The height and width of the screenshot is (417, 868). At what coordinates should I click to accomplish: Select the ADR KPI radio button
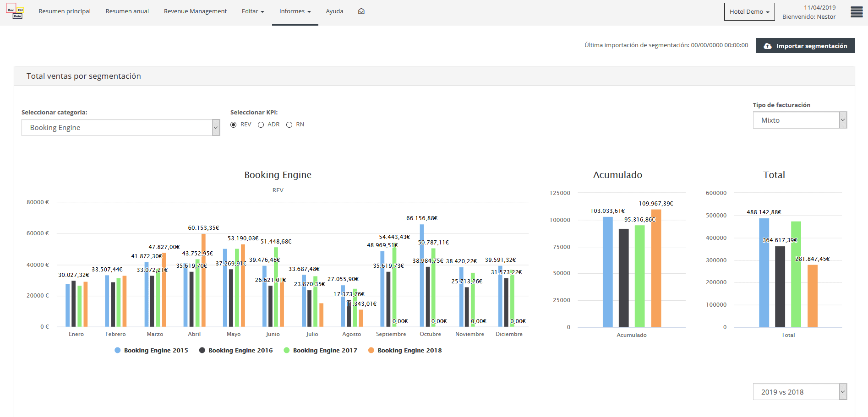[261, 125]
